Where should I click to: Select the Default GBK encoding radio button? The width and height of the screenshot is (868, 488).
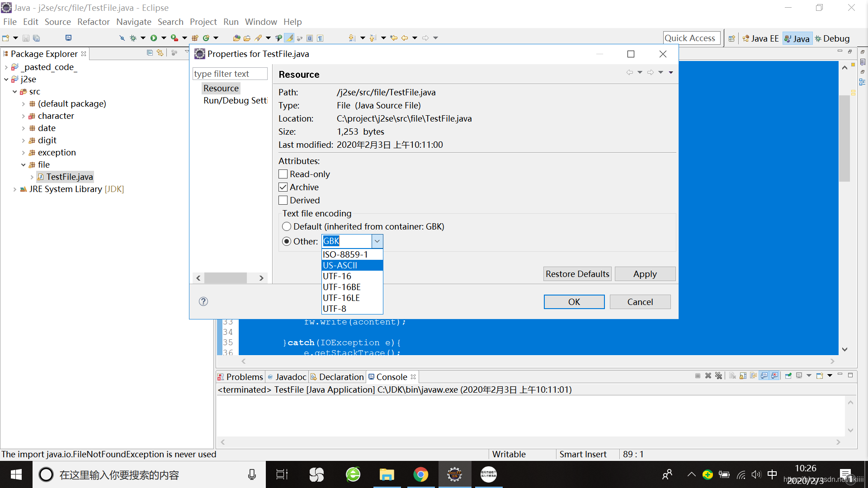[x=287, y=226]
